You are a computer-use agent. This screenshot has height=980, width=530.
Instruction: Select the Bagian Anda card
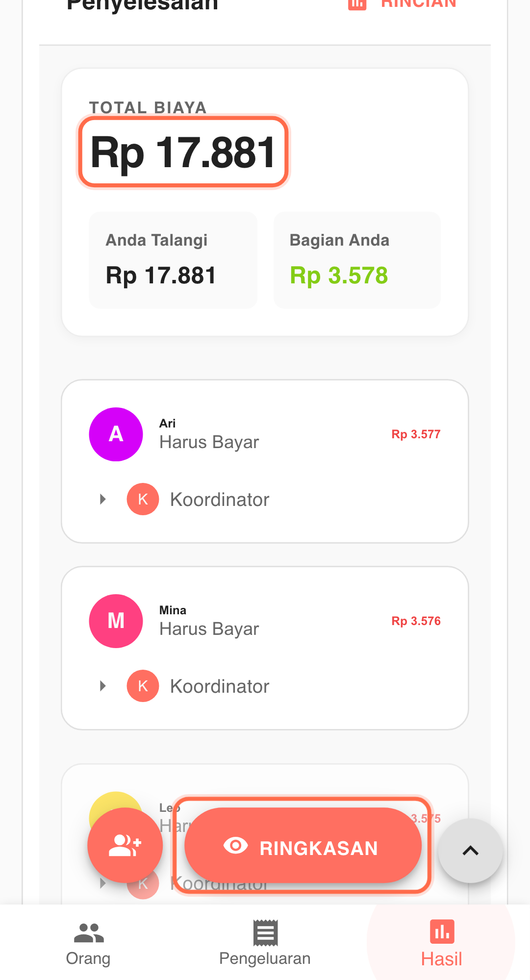[357, 260]
